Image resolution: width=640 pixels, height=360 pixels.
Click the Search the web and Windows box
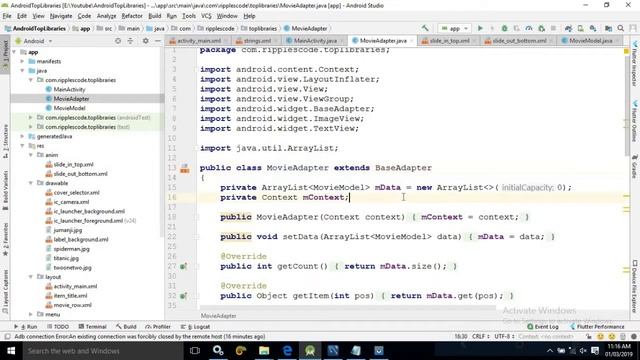(102, 351)
